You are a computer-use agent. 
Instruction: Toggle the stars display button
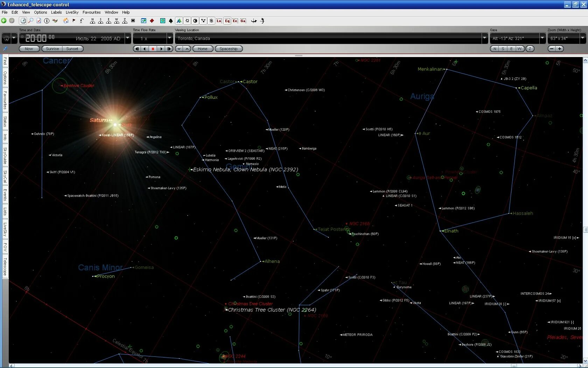tap(187, 21)
